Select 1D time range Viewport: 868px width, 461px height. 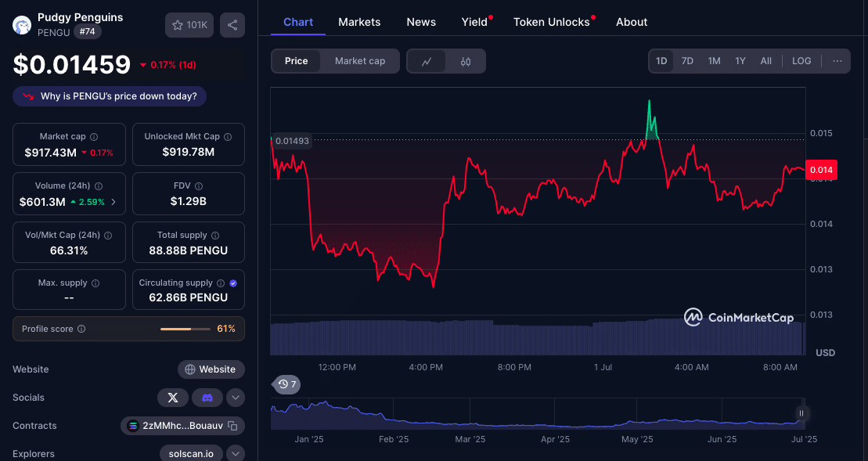click(661, 61)
